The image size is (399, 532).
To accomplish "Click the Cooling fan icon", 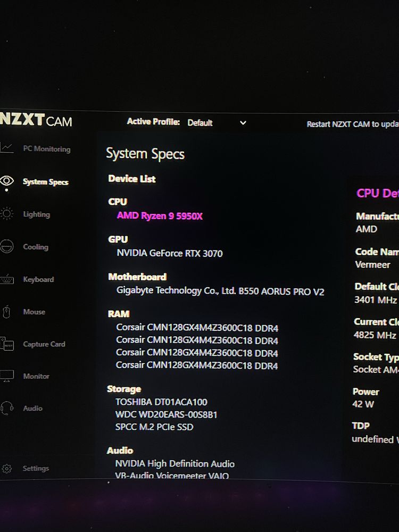I will point(6,246).
